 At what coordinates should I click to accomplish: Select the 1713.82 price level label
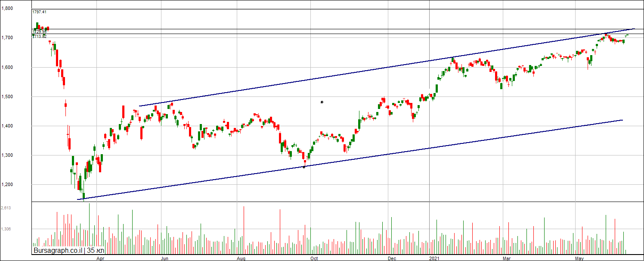tap(40, 37)
